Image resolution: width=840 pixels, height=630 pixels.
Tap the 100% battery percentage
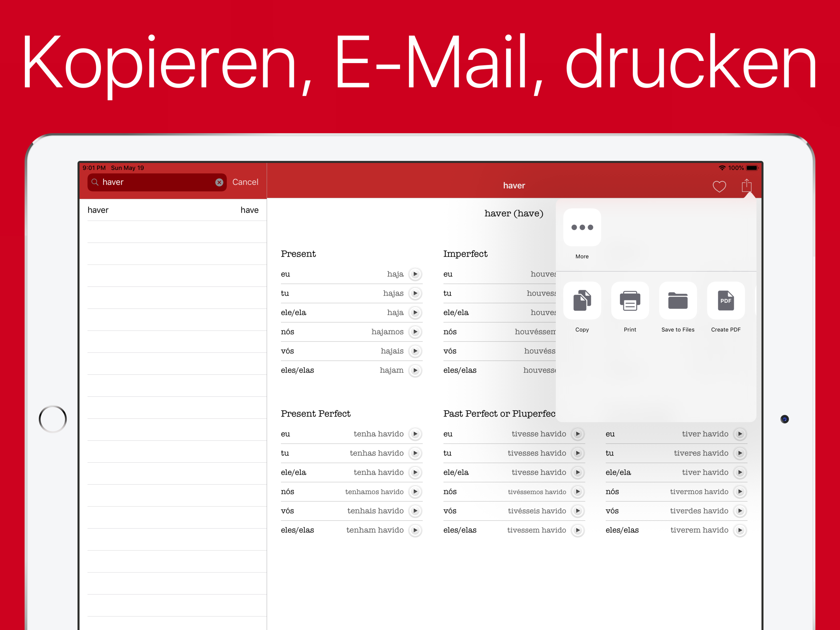736,168
